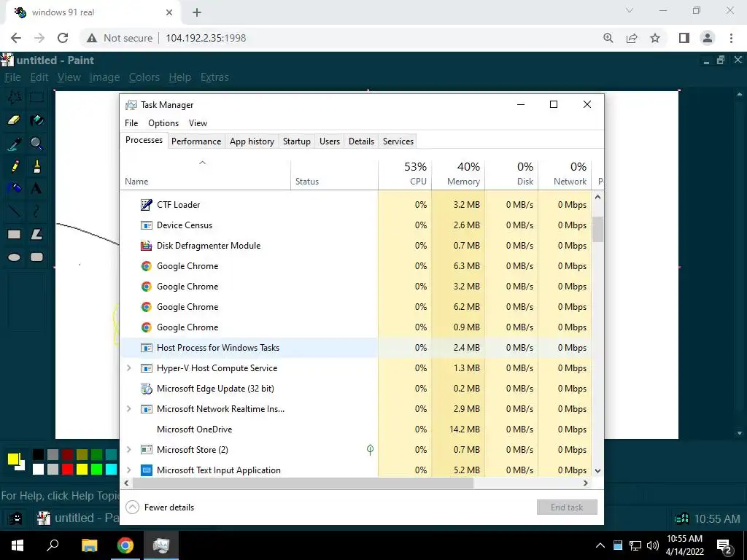747x560 pixels.
Task: Open the notification center icon
Action: tap(724, 545)
